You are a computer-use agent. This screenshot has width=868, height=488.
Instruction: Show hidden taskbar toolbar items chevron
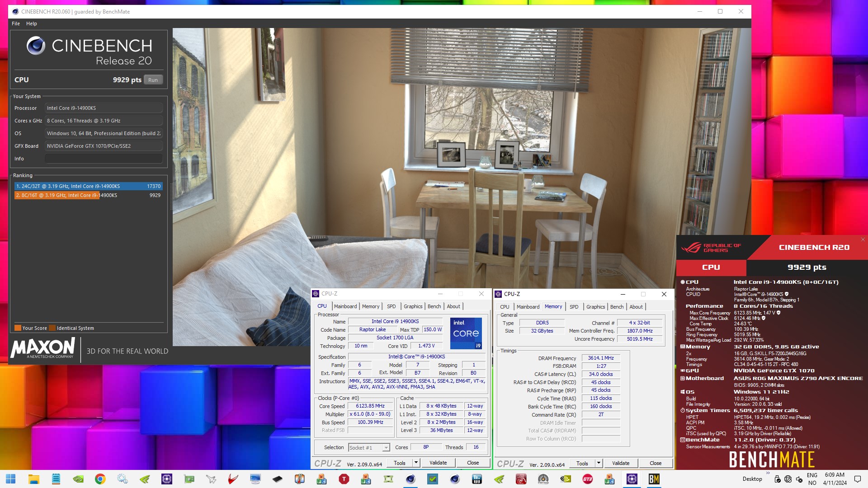(x=768, y=474)
